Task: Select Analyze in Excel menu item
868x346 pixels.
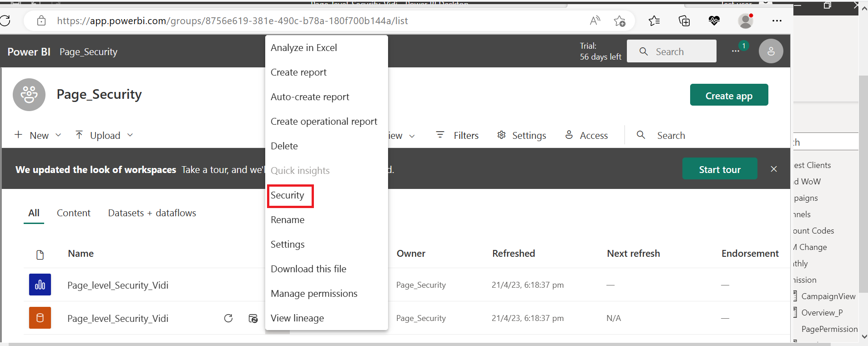Action: [x=327, y=48]
